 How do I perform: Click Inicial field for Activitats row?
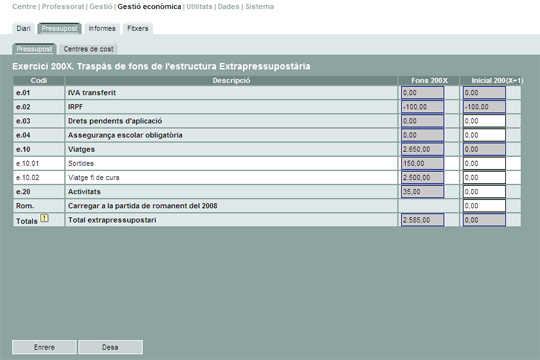pyautogui.click(x=484, y=192)
